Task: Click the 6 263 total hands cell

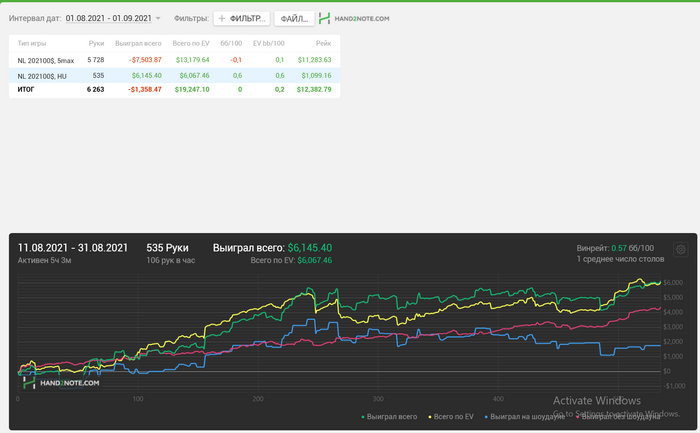Action: coord(95,89)
